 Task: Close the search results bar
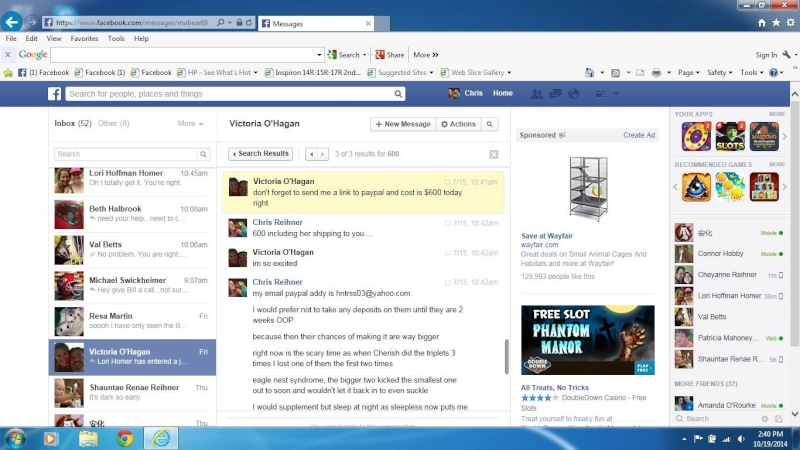point(494,154)
